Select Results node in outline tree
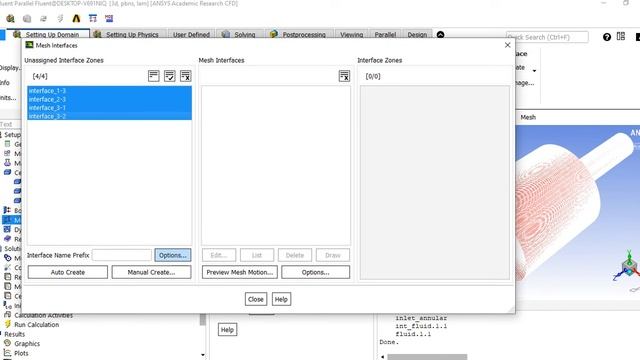 (15, 334)
